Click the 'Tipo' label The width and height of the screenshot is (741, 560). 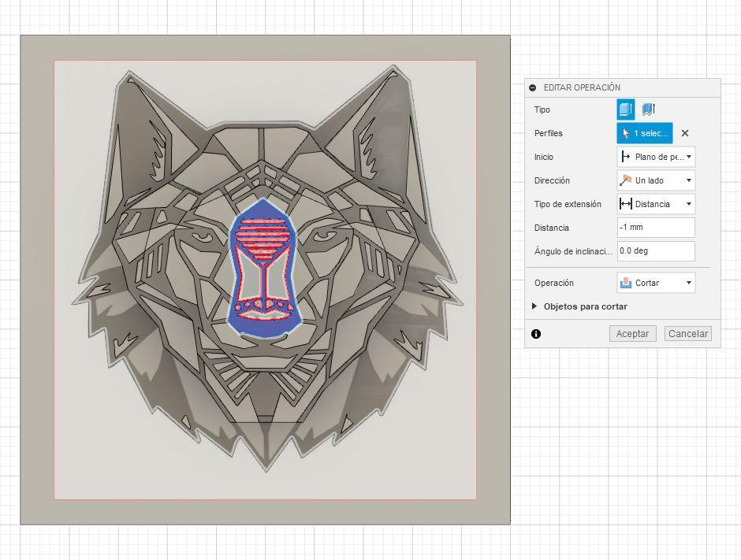pos(542,109)
